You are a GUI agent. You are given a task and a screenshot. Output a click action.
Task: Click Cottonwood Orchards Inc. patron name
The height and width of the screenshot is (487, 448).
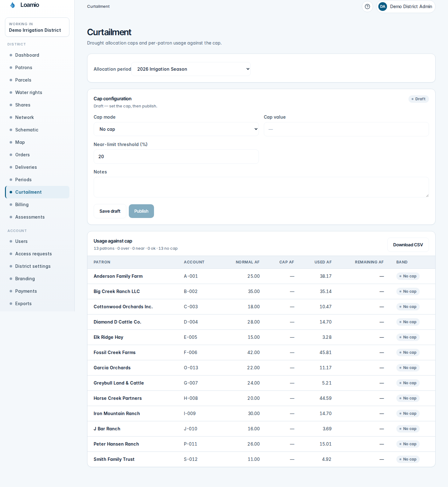(x=123, y=307)
